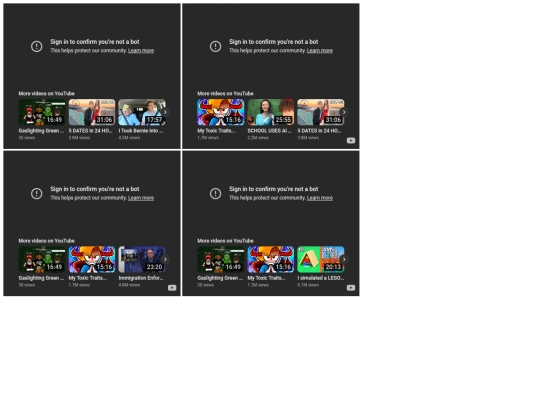This screenshot has width=540, height=405.
Task: Click YouTube logo in SCHOOL USES AI panel
Action: pos(351,141)
